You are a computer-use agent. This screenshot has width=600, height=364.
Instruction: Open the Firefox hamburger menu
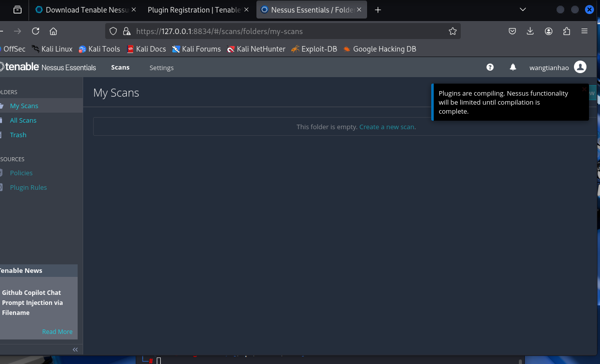pos(584,32)
